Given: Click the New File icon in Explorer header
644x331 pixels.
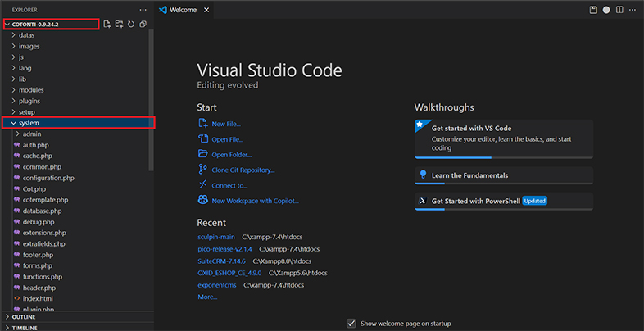Looking at the screenshot, I should (107, 25).
